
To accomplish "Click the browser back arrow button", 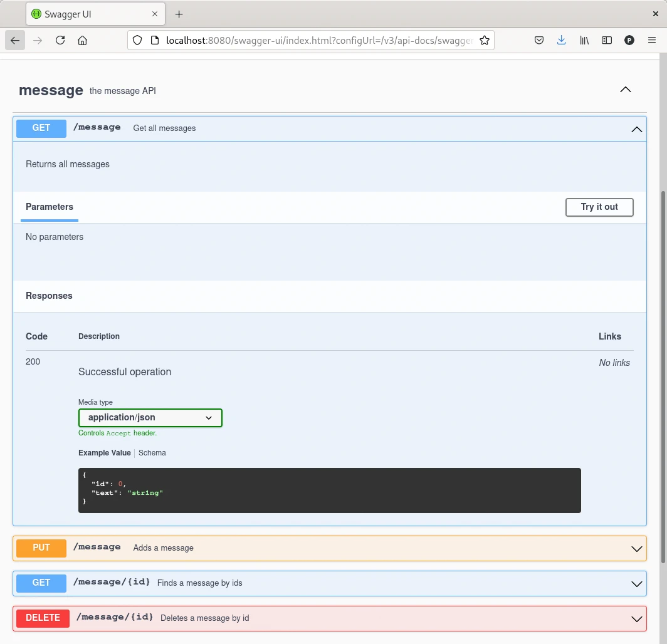I will pos(15,40).
